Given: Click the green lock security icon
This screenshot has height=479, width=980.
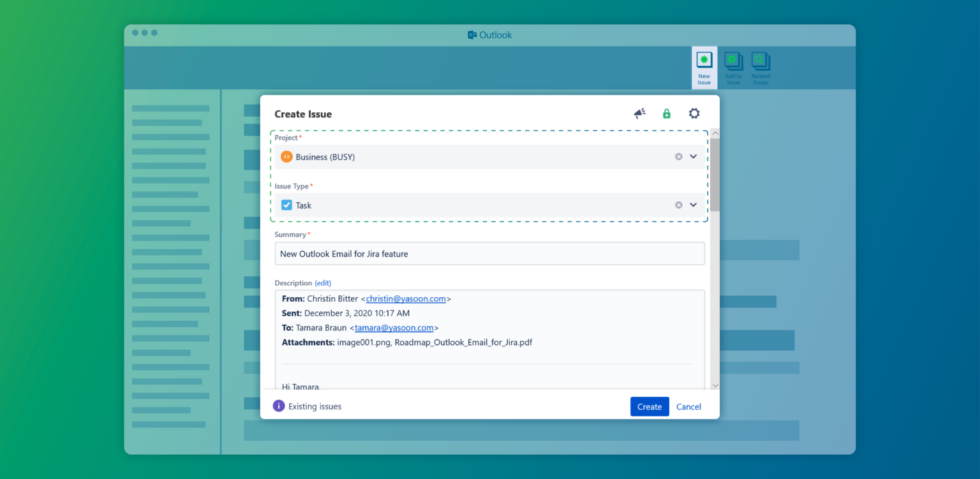Looking at the screenshot, I should click(x=666, y=113).
